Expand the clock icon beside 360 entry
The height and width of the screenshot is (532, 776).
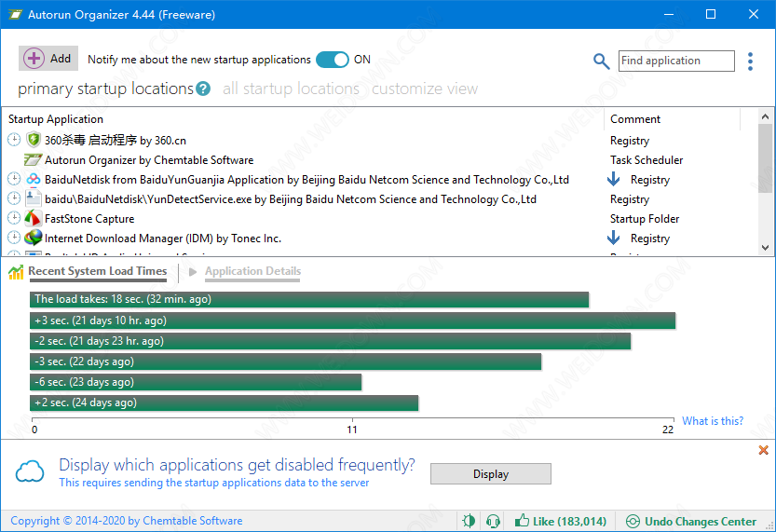click(x=14, y=140)
